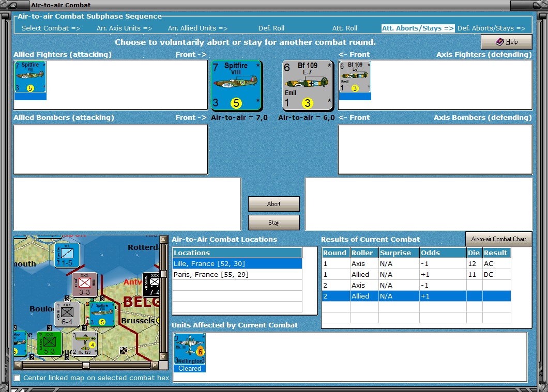
Task: Click the map vertical scrollbar thumb
Action: 163,274
